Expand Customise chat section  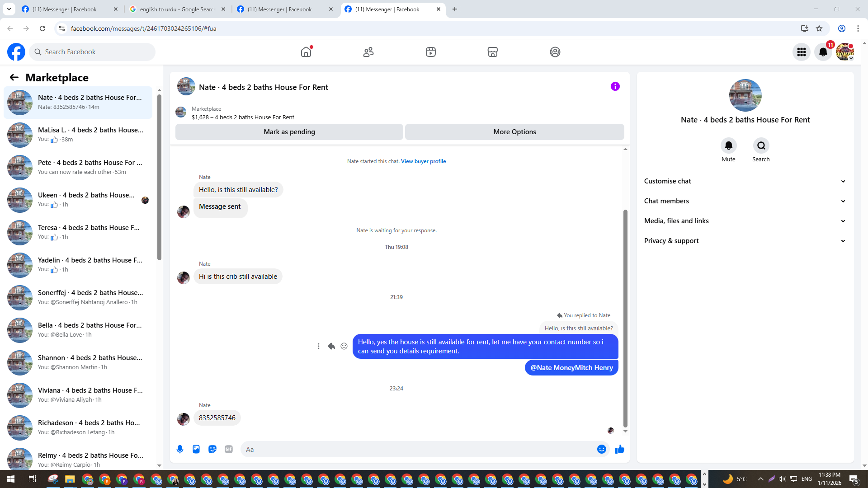click(x=745, y=181)
